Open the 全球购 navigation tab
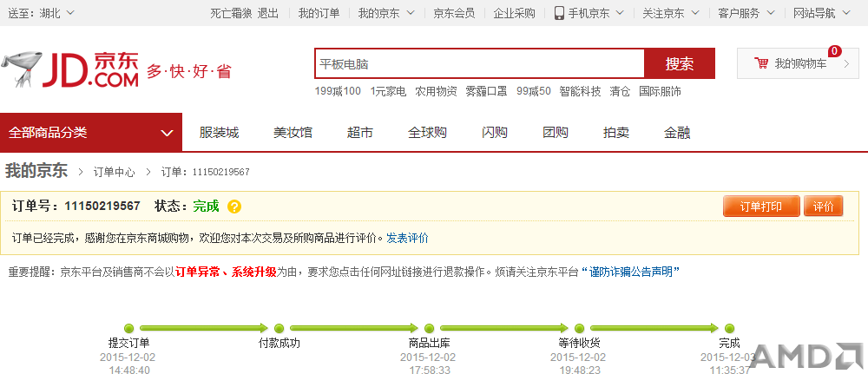The image size is (868, 374). (x=427, y=133)
